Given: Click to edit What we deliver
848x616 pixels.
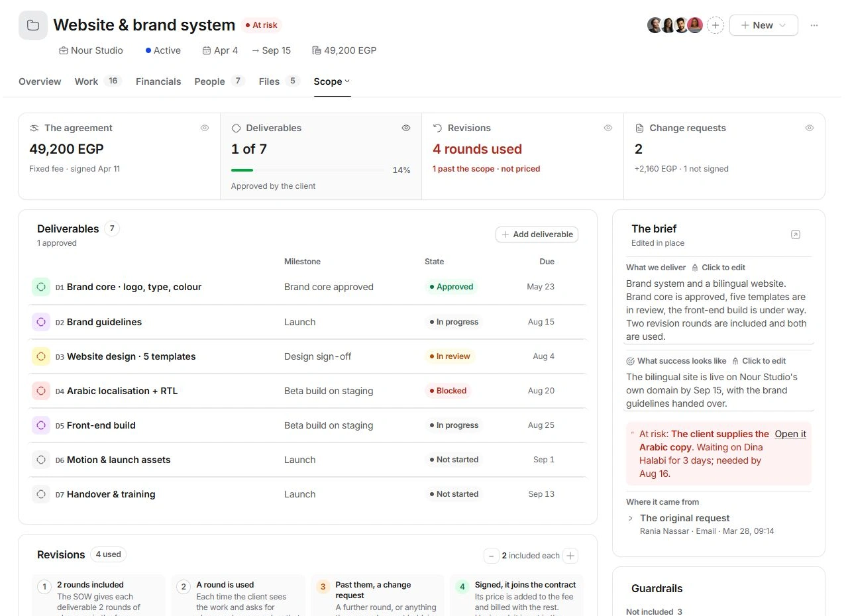Looking at the screenshot, I should pos(719,268).
